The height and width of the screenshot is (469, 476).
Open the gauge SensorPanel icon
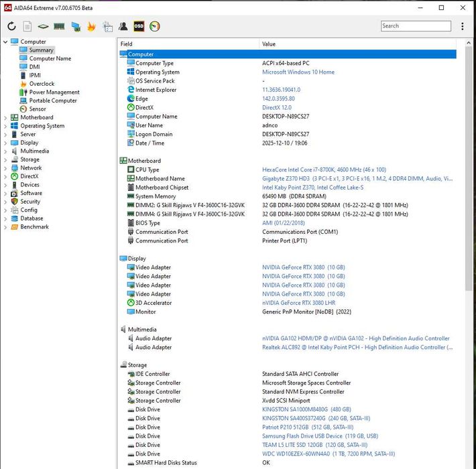154,26
